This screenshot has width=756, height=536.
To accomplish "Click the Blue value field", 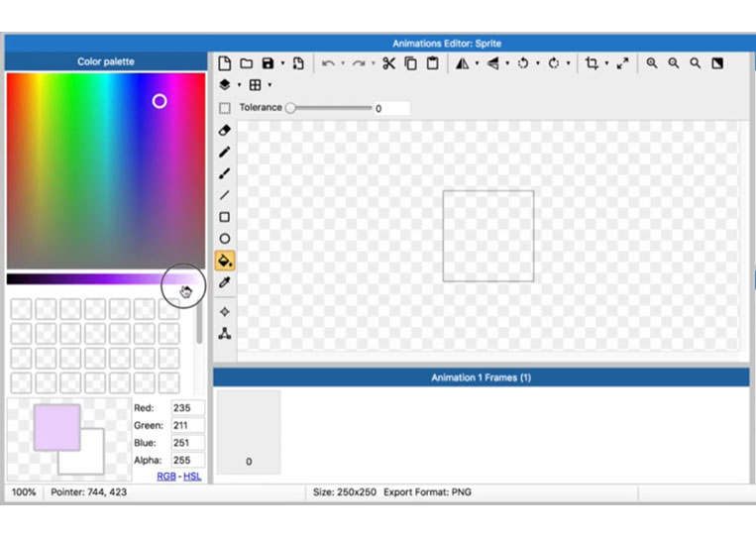I will [187, 443].
